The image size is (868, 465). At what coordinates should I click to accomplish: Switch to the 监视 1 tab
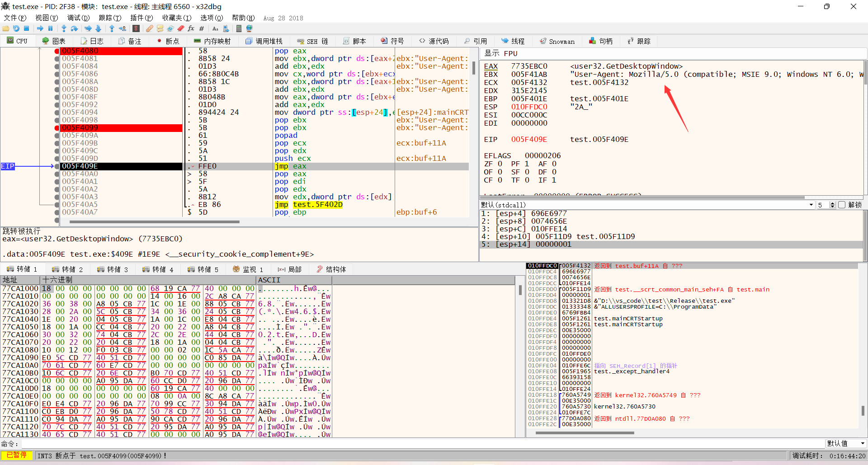point(248,269)
